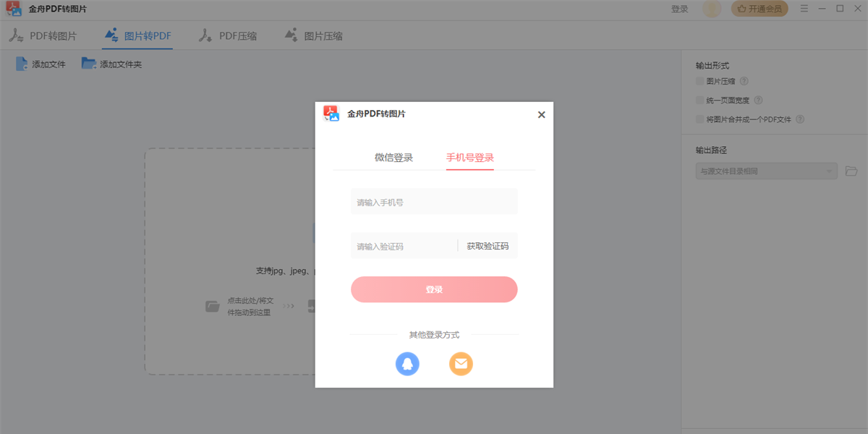868x434 pixels.
Task: Click the 输出形式 heading
Action: [712, 66]
